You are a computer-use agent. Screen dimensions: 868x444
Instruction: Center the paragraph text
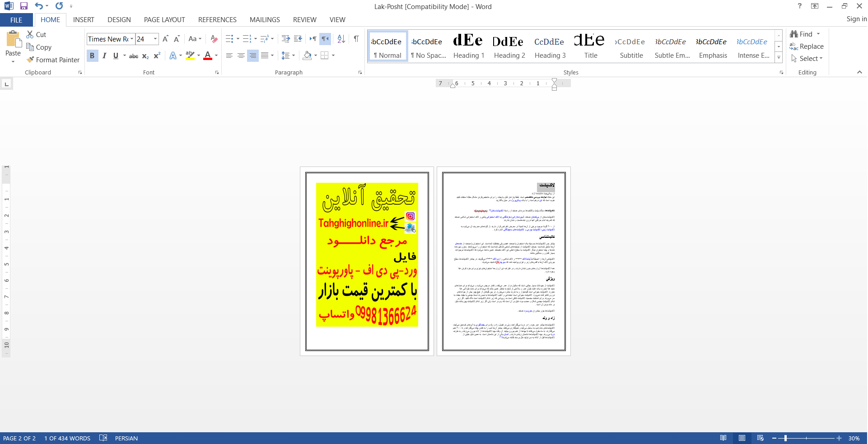click(x=241, y=55)
